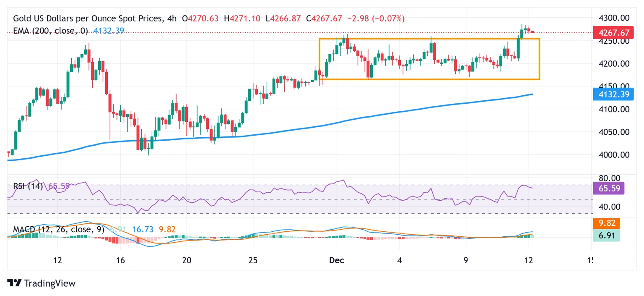The image size is (644, 296).
Task: Open the RSI (14) indicator label
Action: [x=28, y=186]
